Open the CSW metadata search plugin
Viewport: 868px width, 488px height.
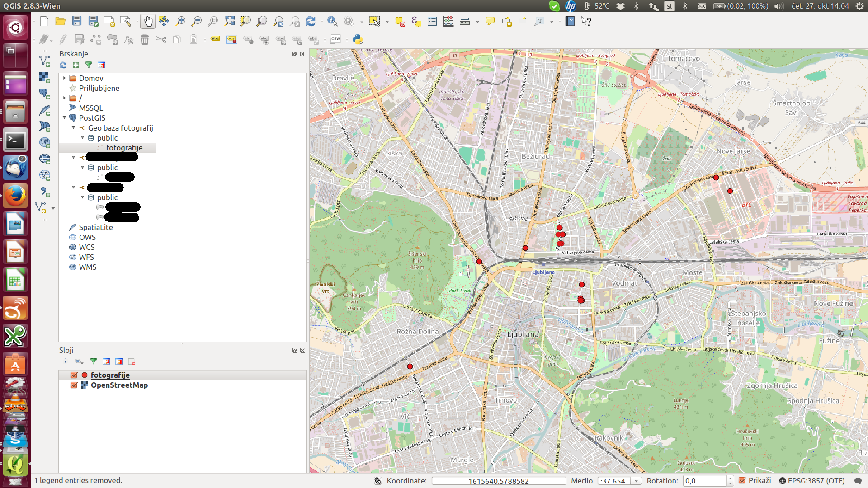coord(335,39)
